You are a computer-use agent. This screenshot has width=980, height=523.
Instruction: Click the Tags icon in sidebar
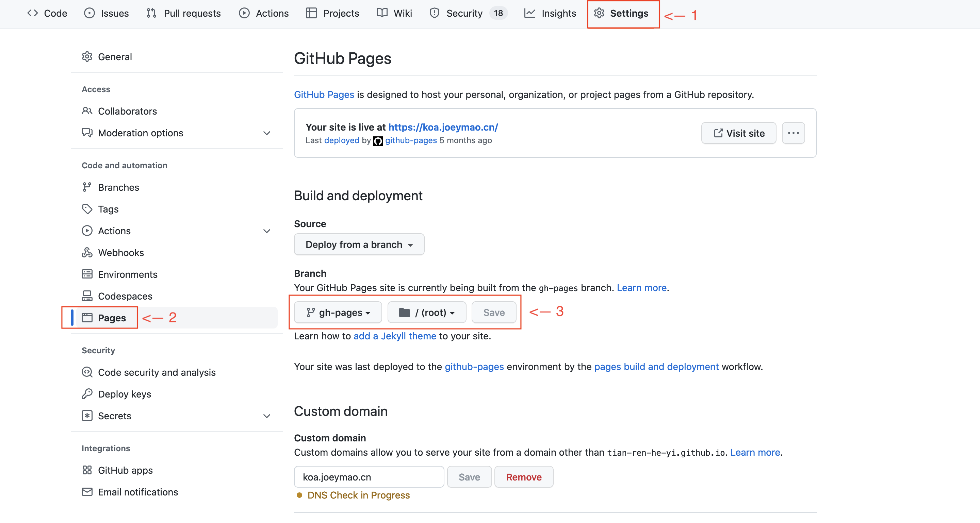pos(87,209)
